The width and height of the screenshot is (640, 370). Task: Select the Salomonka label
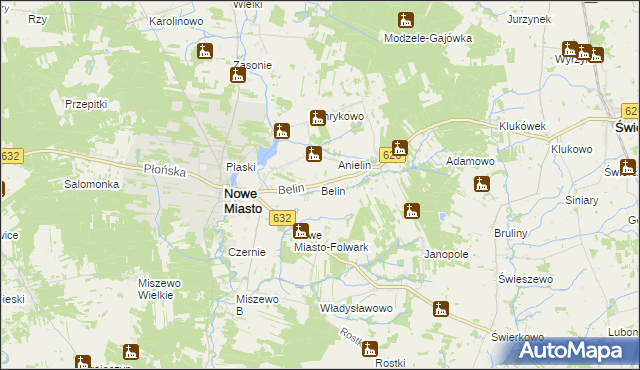(91, 184)
